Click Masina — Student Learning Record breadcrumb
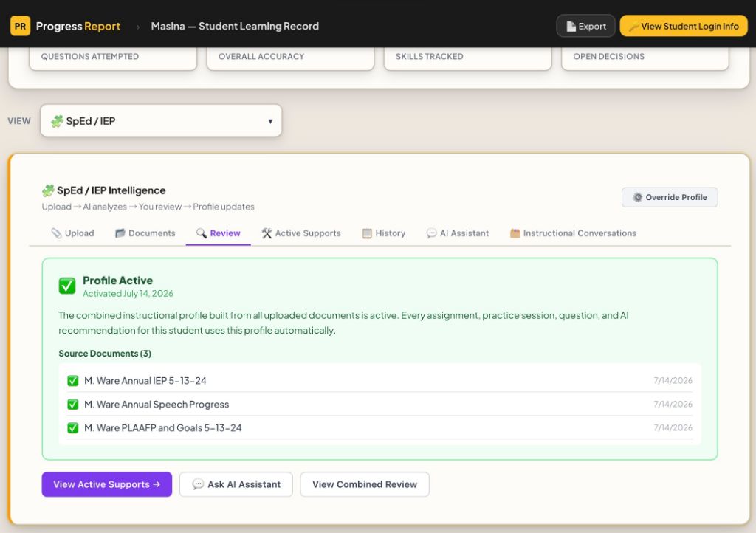Viewport: 756px width, 533px height. [235, 26]
